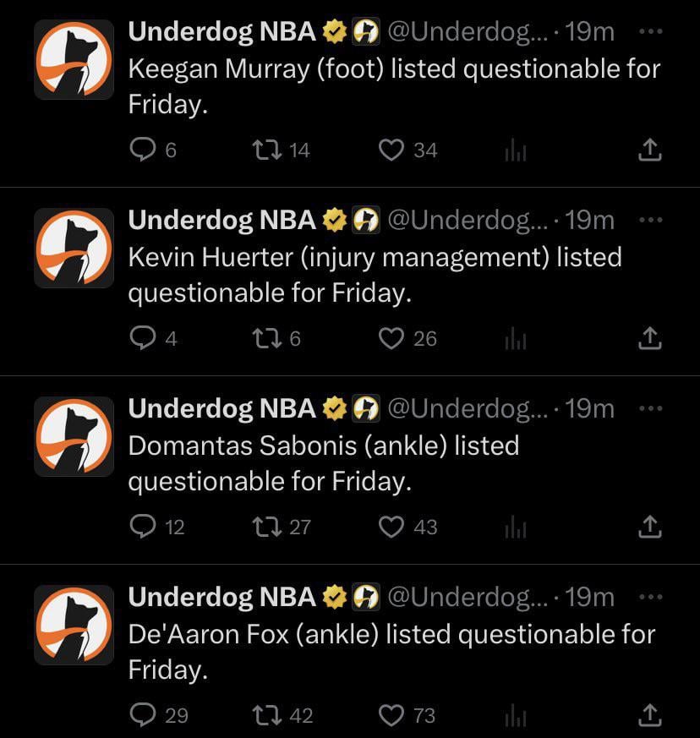This screenshot has height=738, width=700.
Task: View analytics for De'Aaron Fox tweet
Action: click(516, 715)
